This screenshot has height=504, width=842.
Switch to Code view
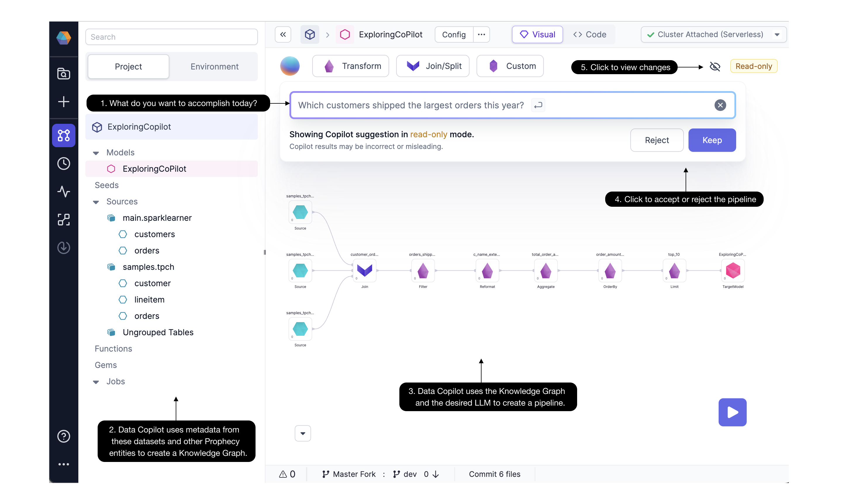(x=589, y=35)
